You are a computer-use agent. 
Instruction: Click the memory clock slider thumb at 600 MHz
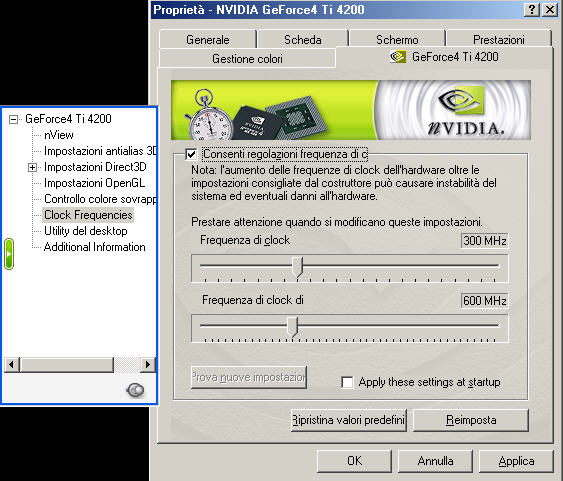[293, 327]
